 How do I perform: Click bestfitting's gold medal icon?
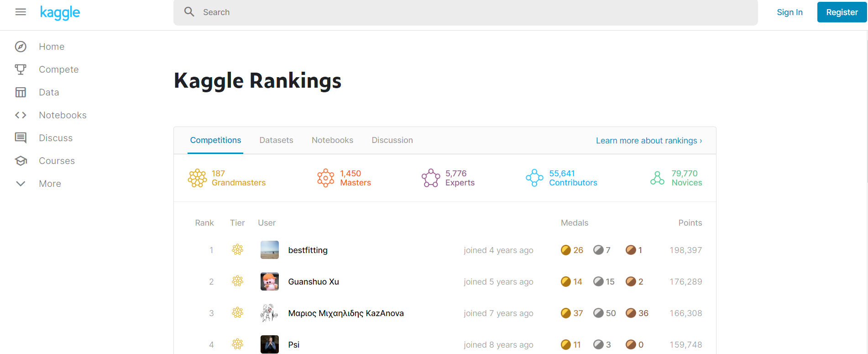(x=566, y=250)
